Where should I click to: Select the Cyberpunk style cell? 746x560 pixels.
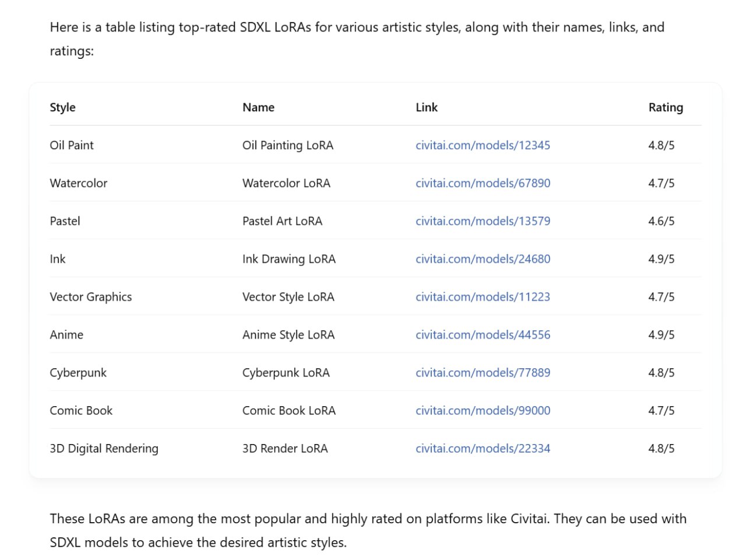tap(78, 372)
